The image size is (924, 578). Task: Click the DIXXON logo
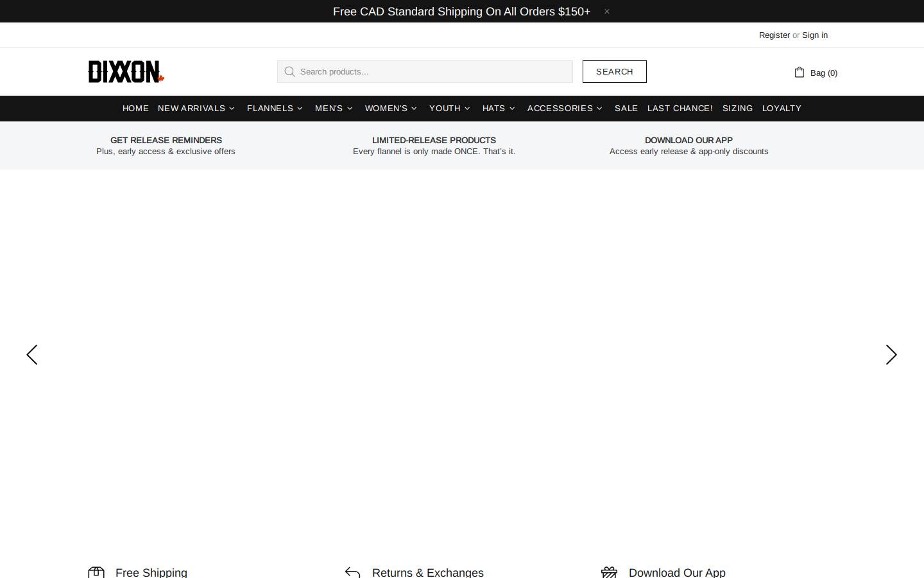click(x=126, y=71)
